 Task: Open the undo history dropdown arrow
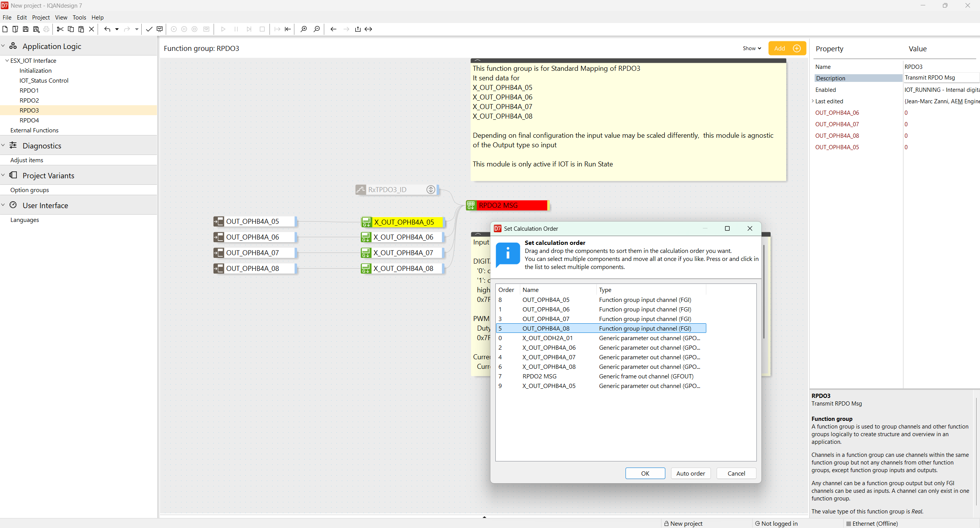point(117,29)
